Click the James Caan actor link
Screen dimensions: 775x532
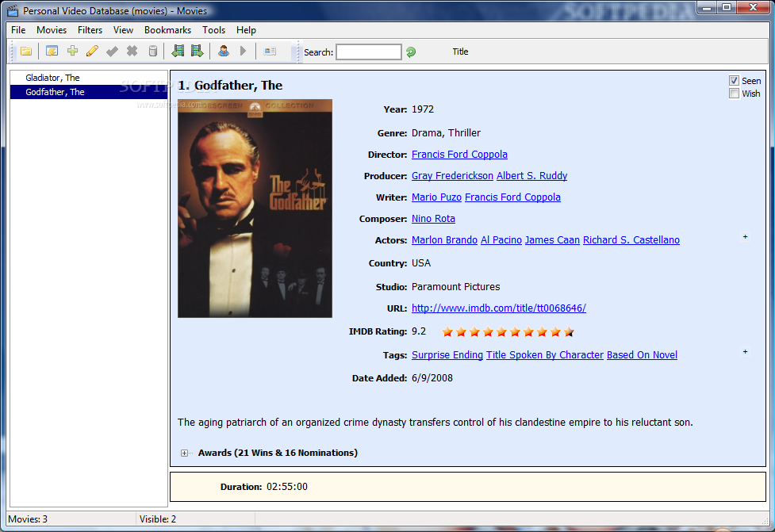[552, 240]
